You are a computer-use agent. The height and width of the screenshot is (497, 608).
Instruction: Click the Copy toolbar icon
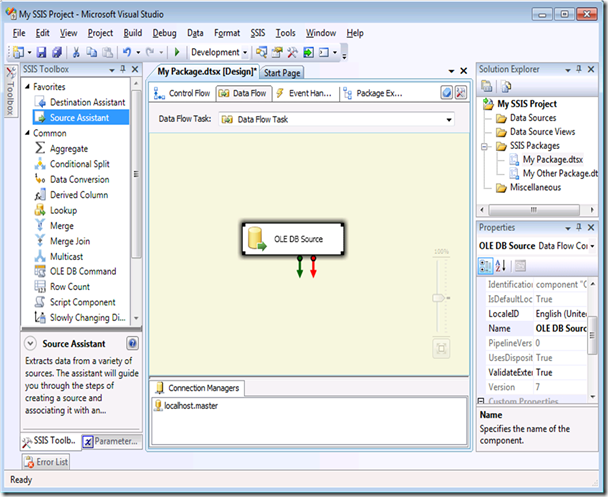[92, 52]
